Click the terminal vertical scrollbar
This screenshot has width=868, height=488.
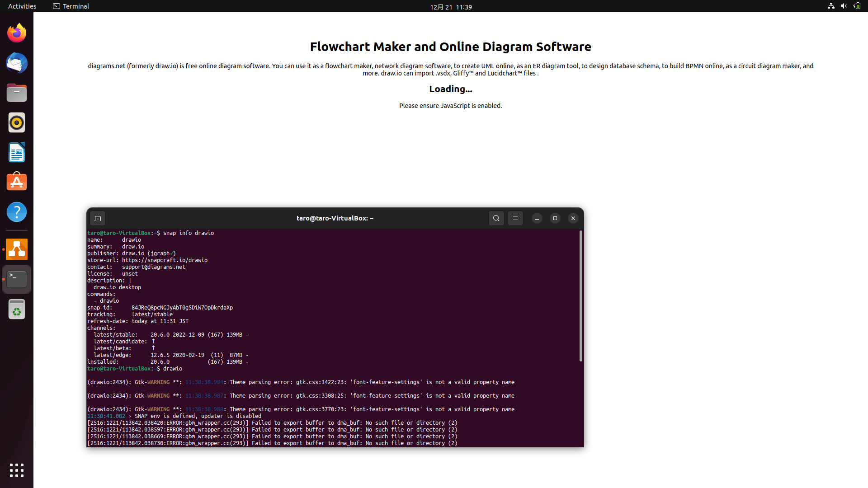[580, 296]
